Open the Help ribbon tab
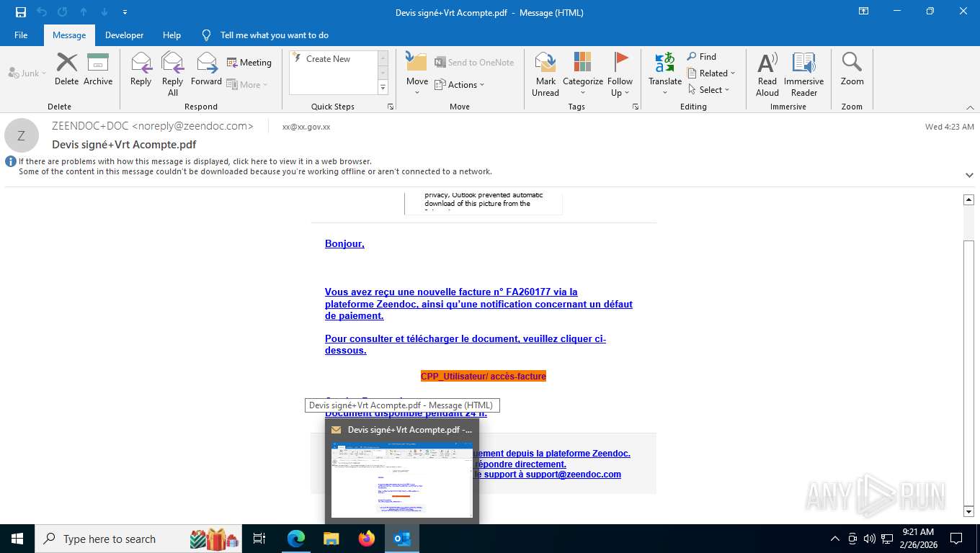The image size is (980, 553). (x=171, y=35)
